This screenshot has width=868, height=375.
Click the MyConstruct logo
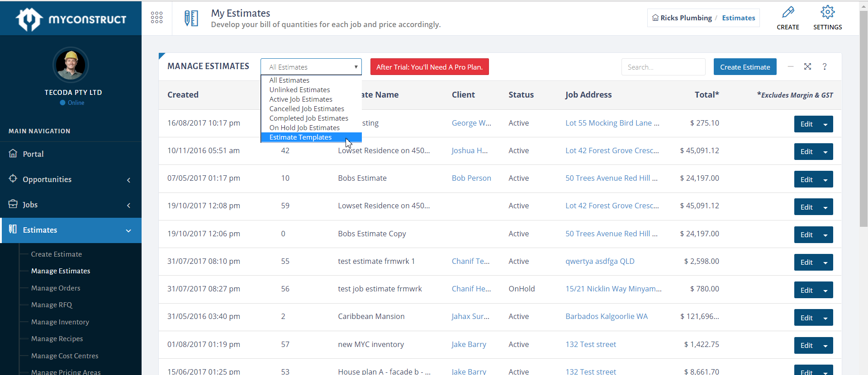[71, 19]
